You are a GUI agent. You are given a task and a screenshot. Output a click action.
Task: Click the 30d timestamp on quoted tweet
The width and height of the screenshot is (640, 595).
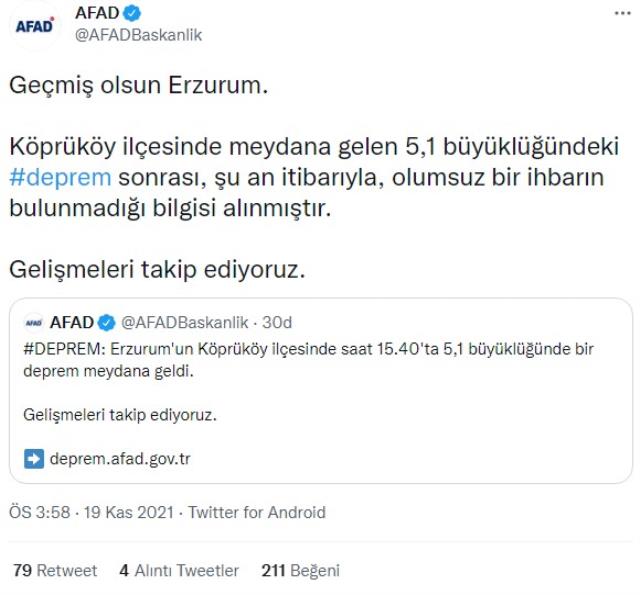pyautogui.click(x=277, y=323)
